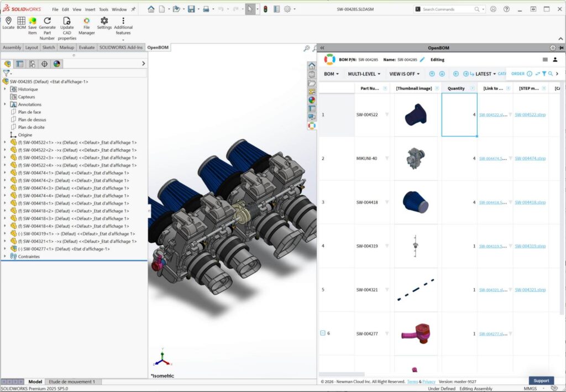This screenshot has height=392, width=566.
Task: Click the filter icon in BOM toolbar
Action: point(544,74)
